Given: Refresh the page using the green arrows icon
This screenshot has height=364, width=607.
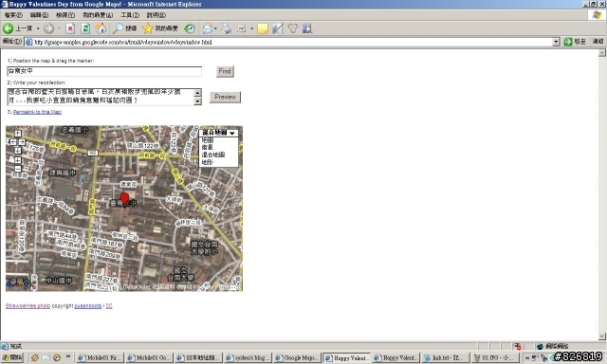Looking at the screenshot, I should pyautogui.click(x=85, y=28).
